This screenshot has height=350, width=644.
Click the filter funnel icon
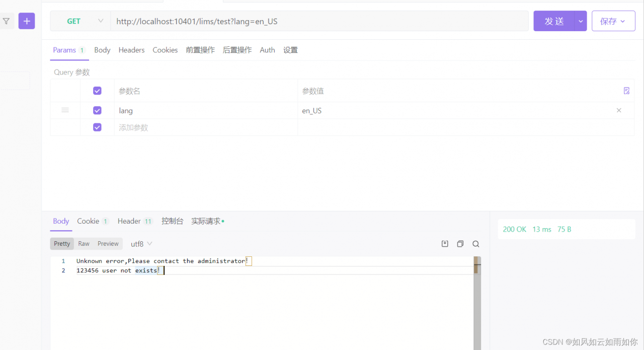click(x=6, y=21)
